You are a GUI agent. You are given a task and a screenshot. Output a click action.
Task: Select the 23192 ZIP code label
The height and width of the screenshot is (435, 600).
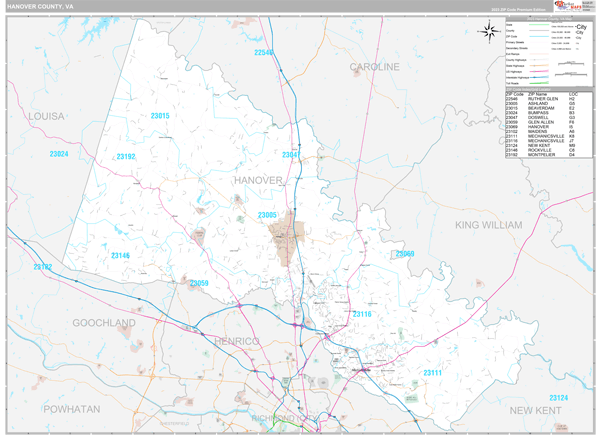click(x=126, y=157)
